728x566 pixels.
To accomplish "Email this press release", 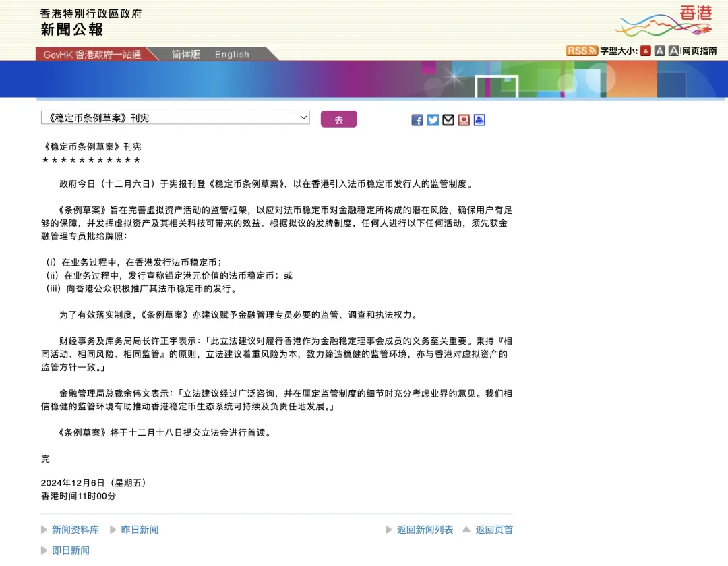I will pyautogui.click(x=448, y=119).
